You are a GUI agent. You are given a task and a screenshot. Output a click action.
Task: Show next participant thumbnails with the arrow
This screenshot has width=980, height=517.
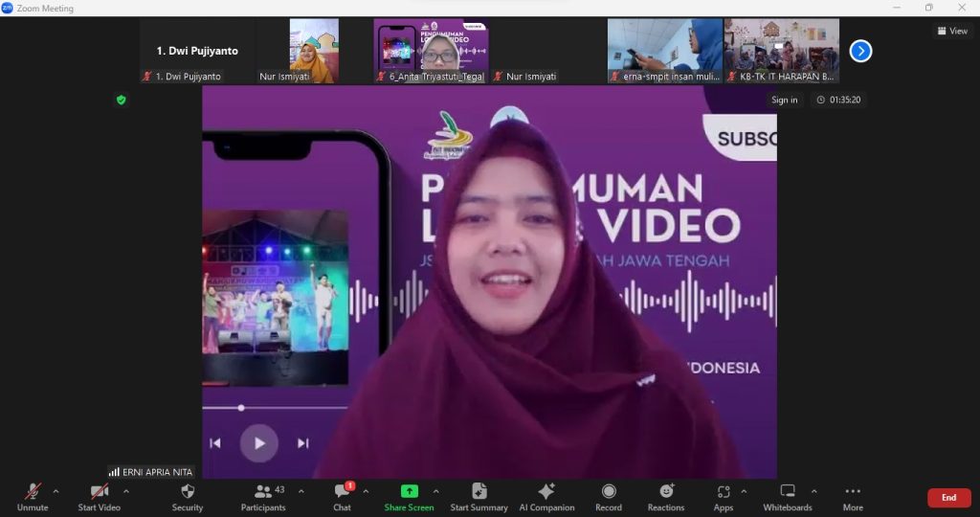coord(860,51)
